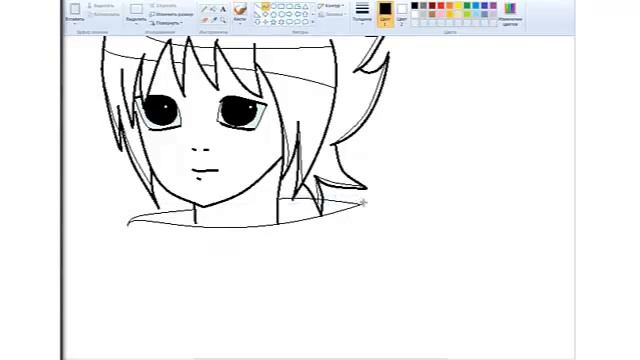Select the Right arrow shape

pyautogui.click(x=289, y=14)
